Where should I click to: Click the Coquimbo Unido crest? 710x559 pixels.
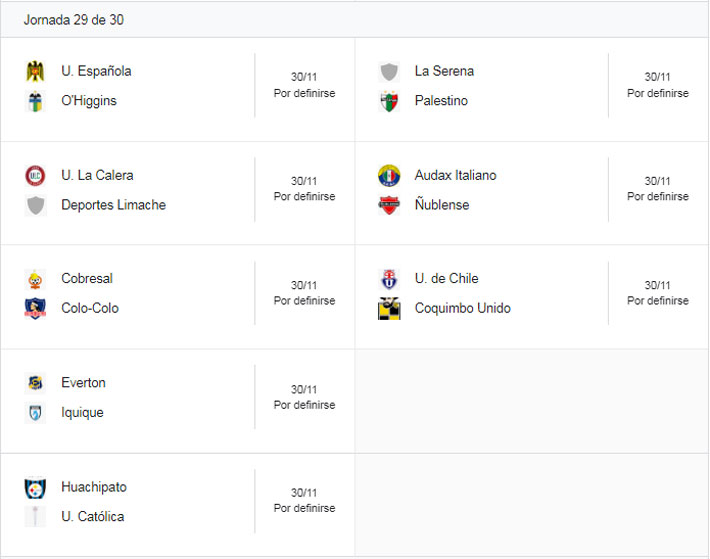pyautogui.click(x=389, y=308)
